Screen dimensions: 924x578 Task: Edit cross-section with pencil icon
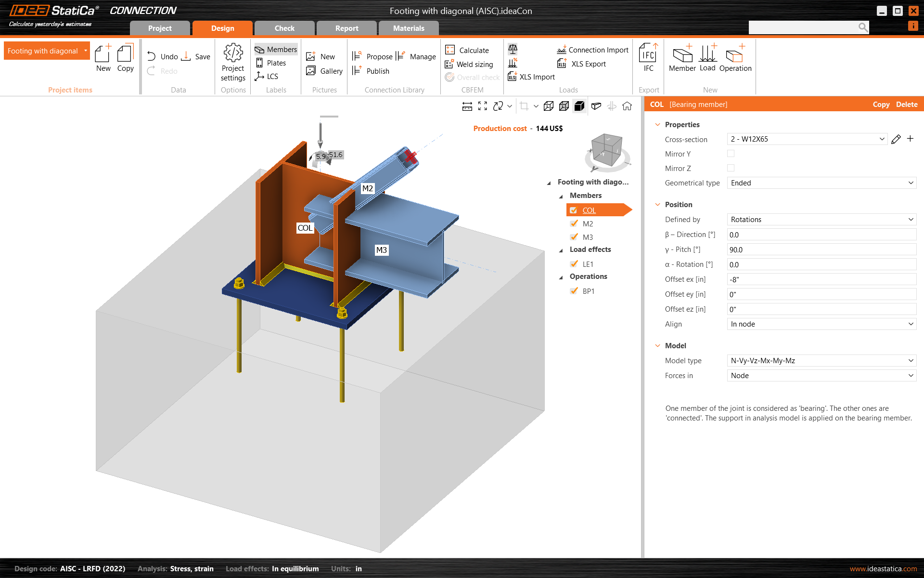tap(896, 139)
